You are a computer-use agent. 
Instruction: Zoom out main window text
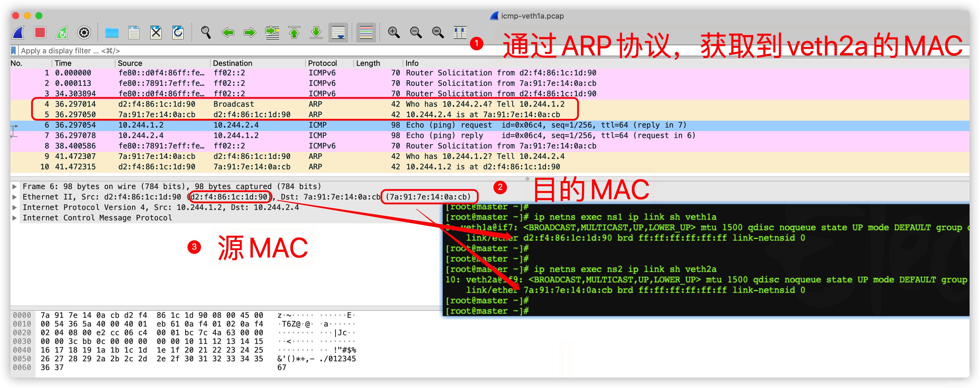(416, 33)
